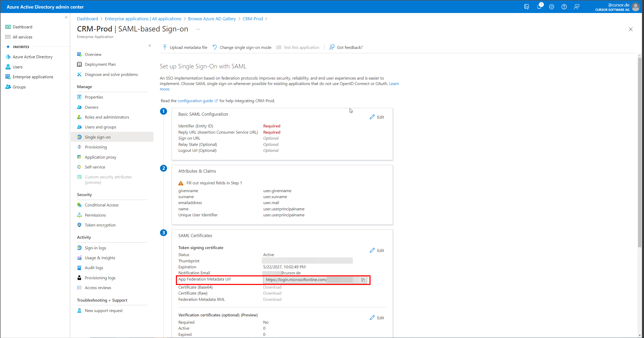Collapse the Manage menu panel chevron

(x=150, y=45)
